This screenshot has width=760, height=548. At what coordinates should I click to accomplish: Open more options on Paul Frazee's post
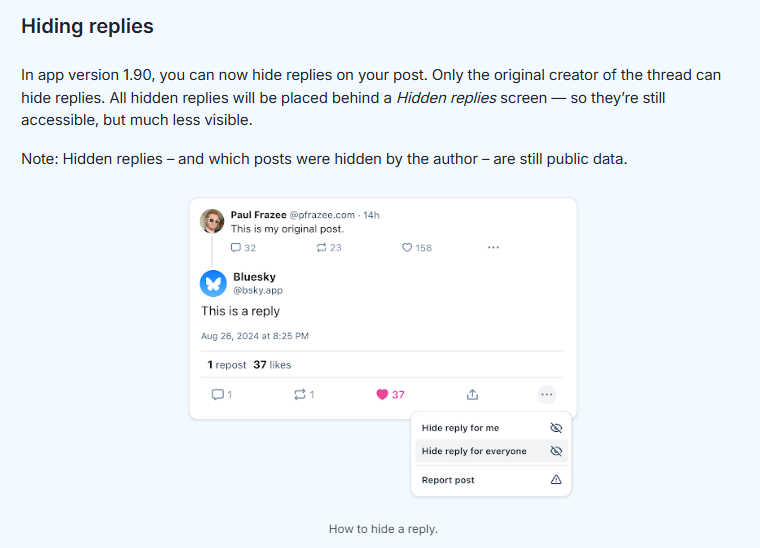pyautogui.click(x=493, y=247)
